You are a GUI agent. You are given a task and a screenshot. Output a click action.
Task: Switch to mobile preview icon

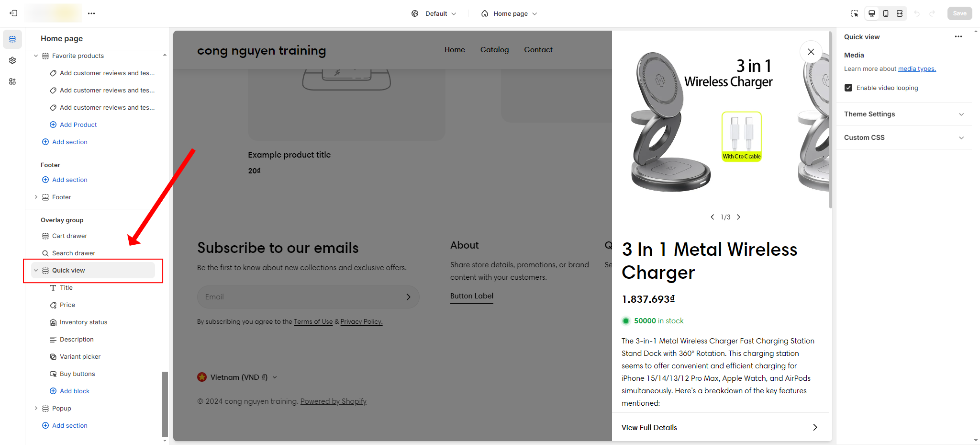click(886, 13)
